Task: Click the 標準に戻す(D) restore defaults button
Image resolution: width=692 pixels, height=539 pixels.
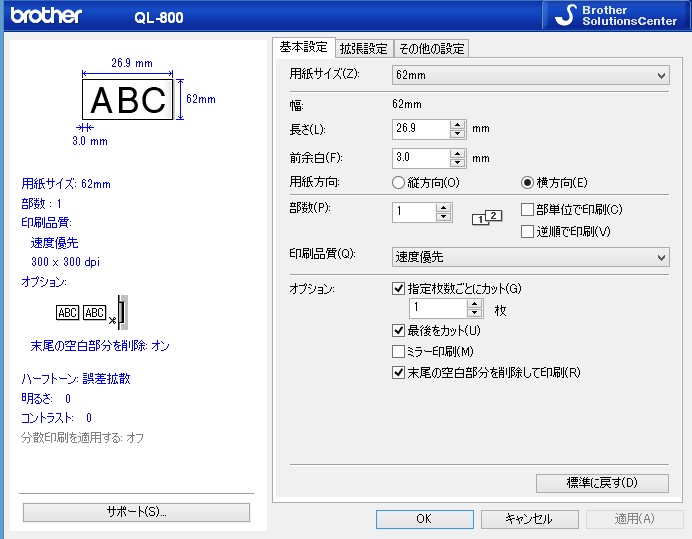Action: coord(602,483)
